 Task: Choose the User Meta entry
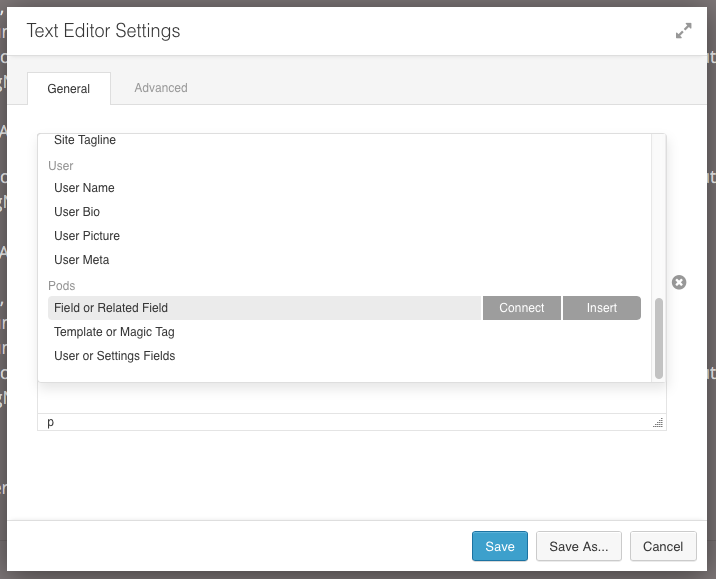coord(82,260)
